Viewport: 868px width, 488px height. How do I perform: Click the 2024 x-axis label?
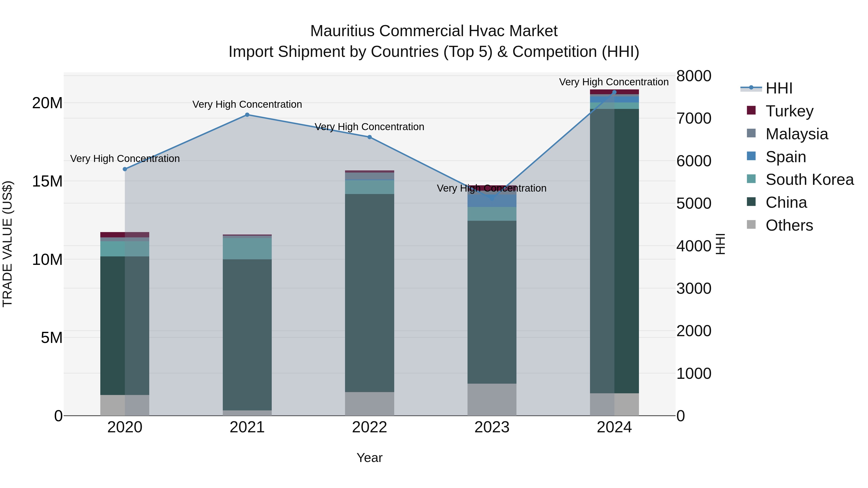614,428
